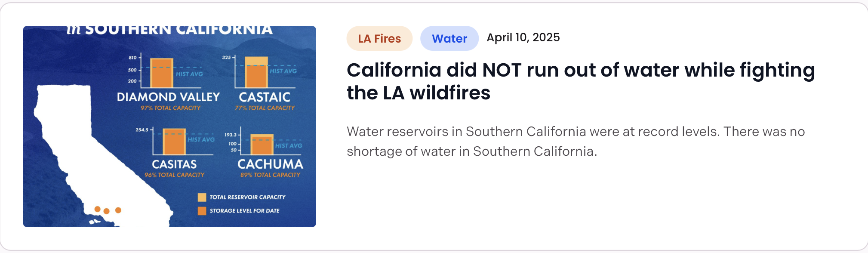This screenshot has height=253, width=868.
Task: Click the April 10, 2025 date
Action: pyautogui.click(x=523, y=38)
